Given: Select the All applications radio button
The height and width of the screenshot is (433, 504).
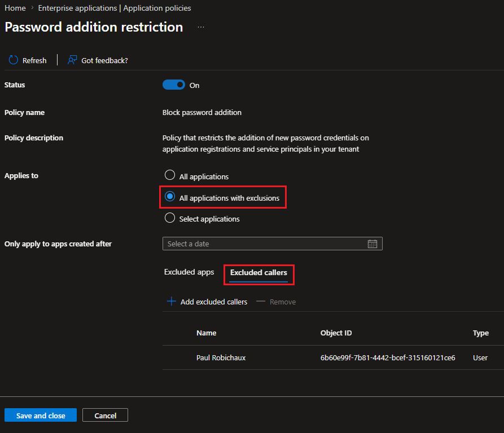Looking at the screenshot, I should [x=170, y=175].
